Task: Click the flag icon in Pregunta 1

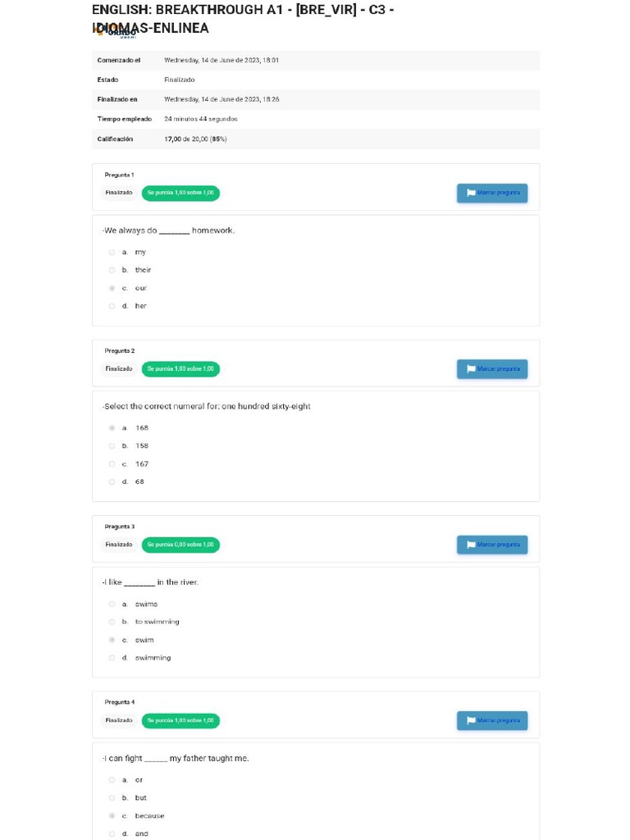Action: 471,194
